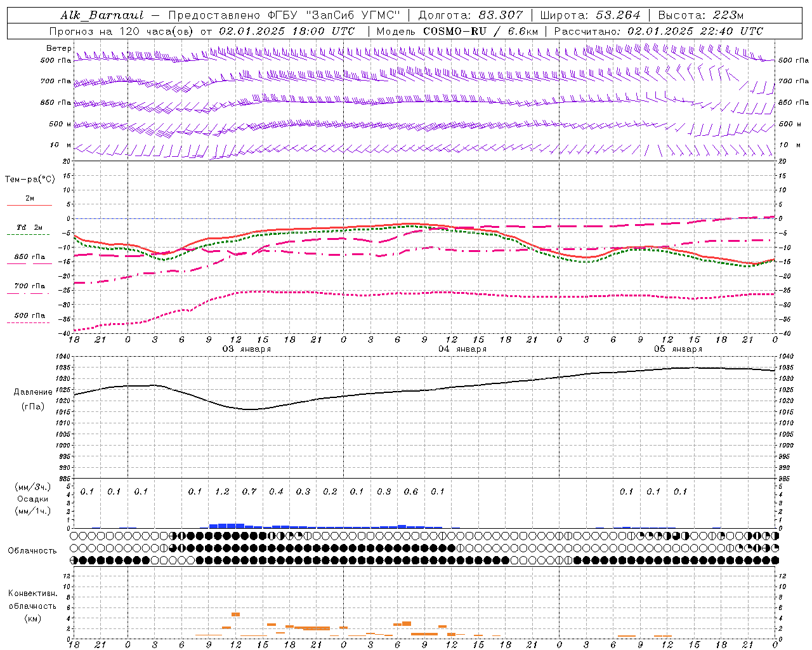This screenshot has height=650, width=812.
Task: Click the '0.2' three-hour precipitation value
Action: click(x=330, y=491)
